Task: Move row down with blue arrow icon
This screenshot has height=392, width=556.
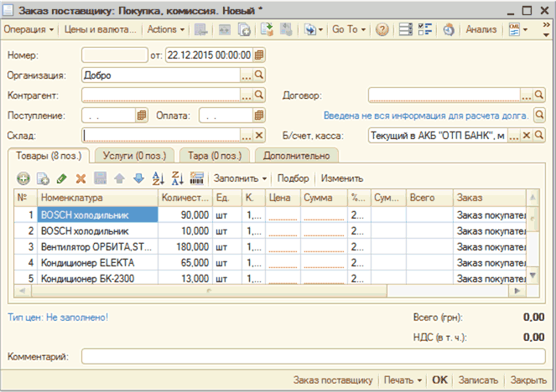Action: [x=138, y=178]
